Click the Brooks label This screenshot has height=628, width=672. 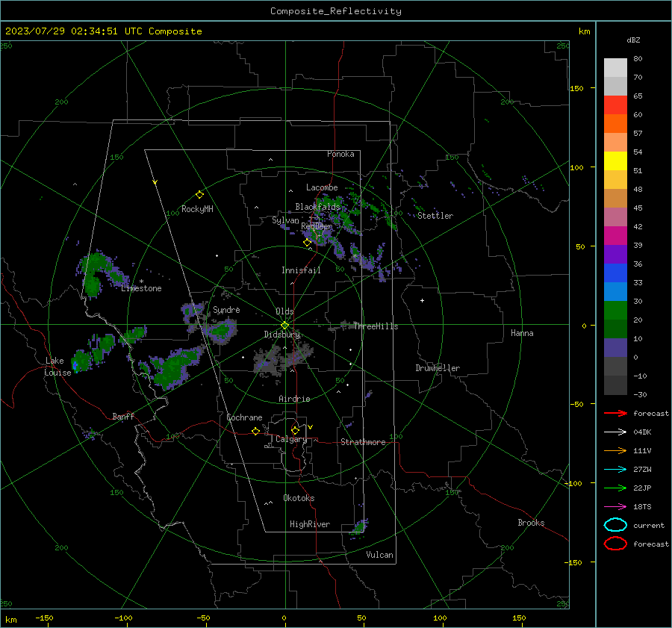pos(531,523)
